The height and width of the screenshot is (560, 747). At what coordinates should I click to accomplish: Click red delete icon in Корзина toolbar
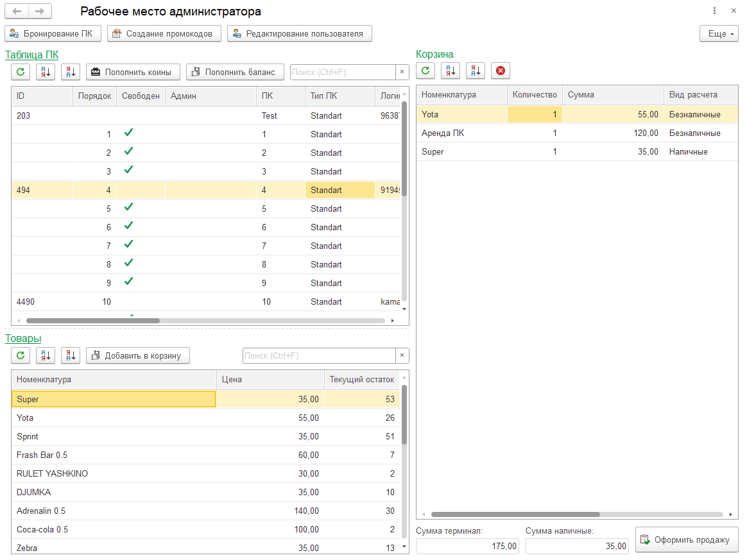501,71
